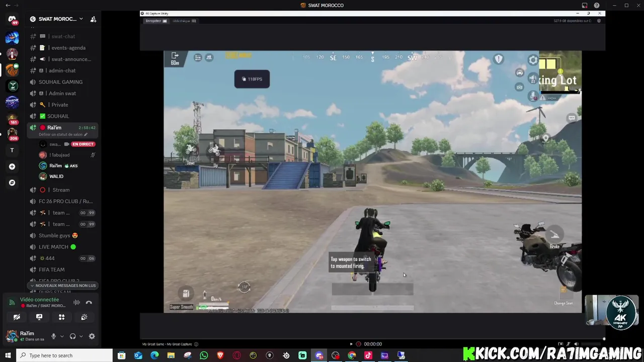
Task: Join the Admin swat voice channel
Action: click(x=63, y=94)
